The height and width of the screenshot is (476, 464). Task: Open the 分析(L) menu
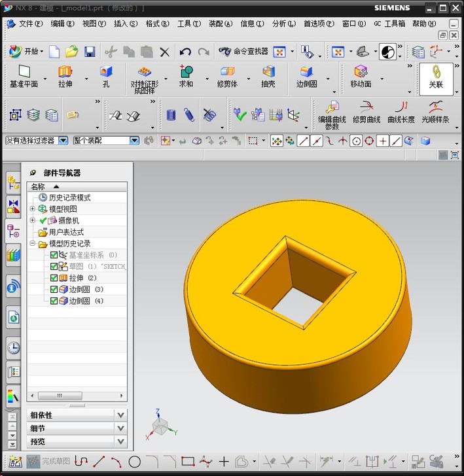point(283,24)
